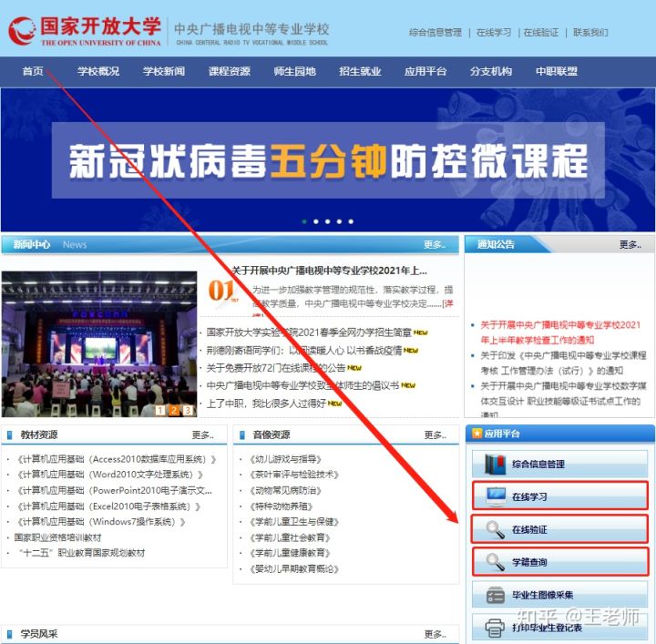Expand 更多 in the 音像资源 section
Screen dimensions: 656x644
pyautogui.click(x=435, y=434)
